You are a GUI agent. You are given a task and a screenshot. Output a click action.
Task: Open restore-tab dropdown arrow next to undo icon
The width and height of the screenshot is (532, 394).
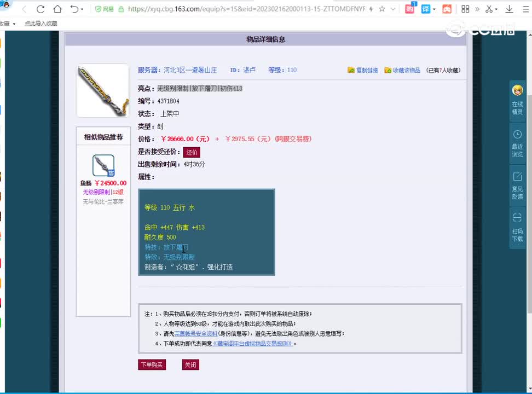(x=82, y=9)
